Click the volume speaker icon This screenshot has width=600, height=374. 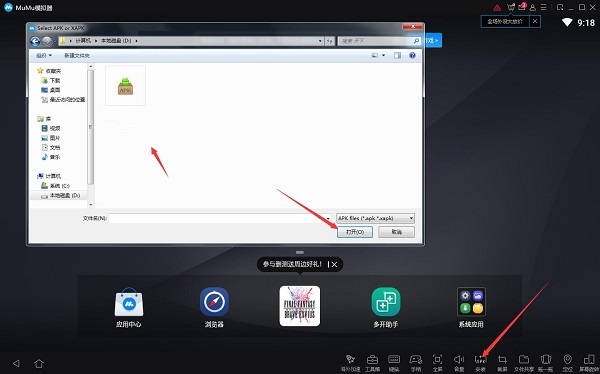point(459,359)
